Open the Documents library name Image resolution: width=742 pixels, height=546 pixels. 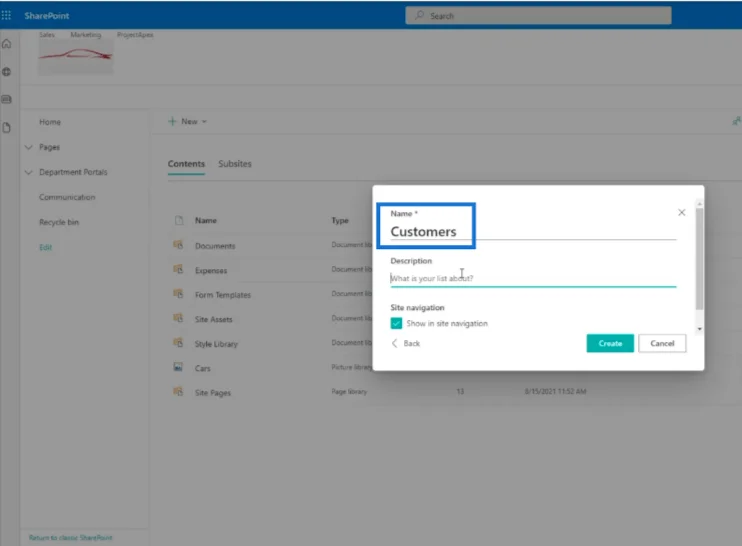(x=215, y=246)
